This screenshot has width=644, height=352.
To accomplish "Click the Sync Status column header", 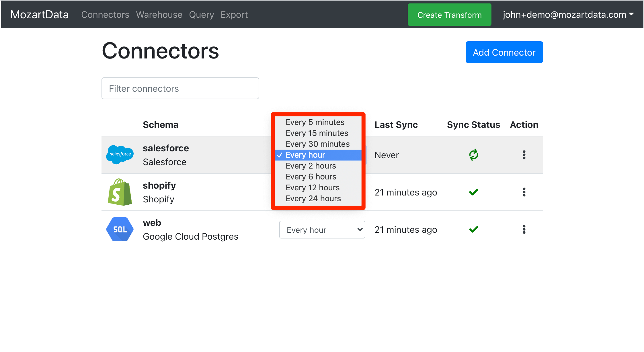I will tap(473, 125).
